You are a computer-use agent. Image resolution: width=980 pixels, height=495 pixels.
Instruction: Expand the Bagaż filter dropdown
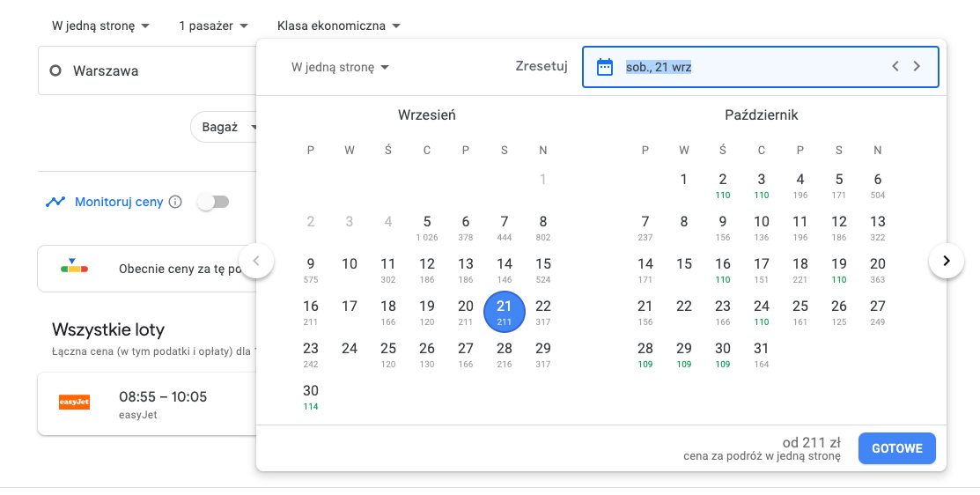tap(227, 127)
